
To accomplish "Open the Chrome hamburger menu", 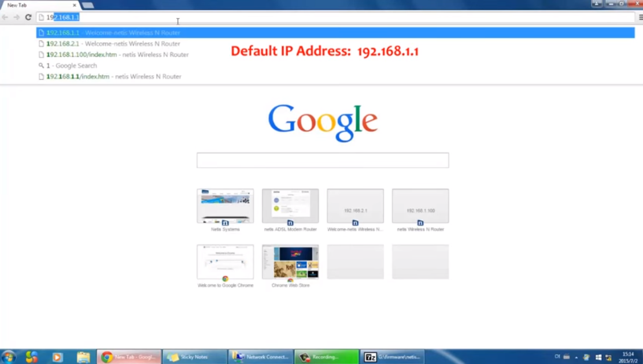I will pyautogui.click(x=640, y=17).
